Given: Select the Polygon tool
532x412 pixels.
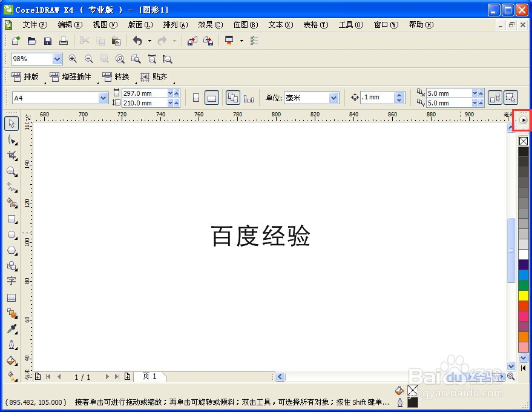Looking at the screenshot, I should pos(12,250).
